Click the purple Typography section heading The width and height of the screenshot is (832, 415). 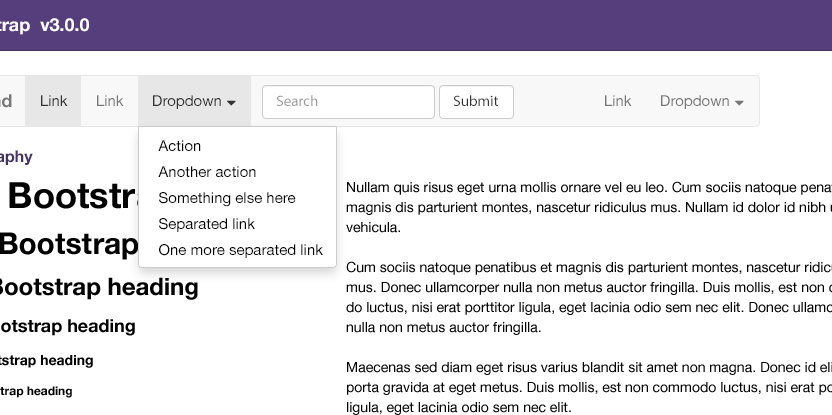(16, 157)
